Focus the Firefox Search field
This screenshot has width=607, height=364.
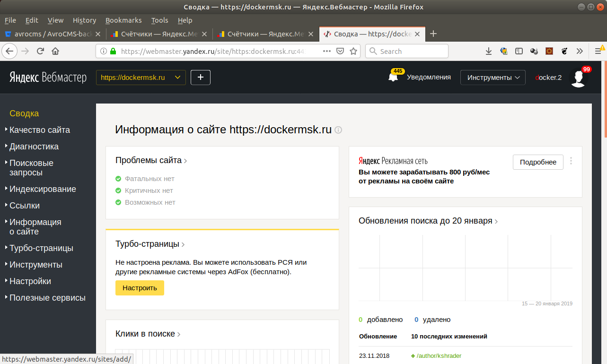(x=407, y=51)
